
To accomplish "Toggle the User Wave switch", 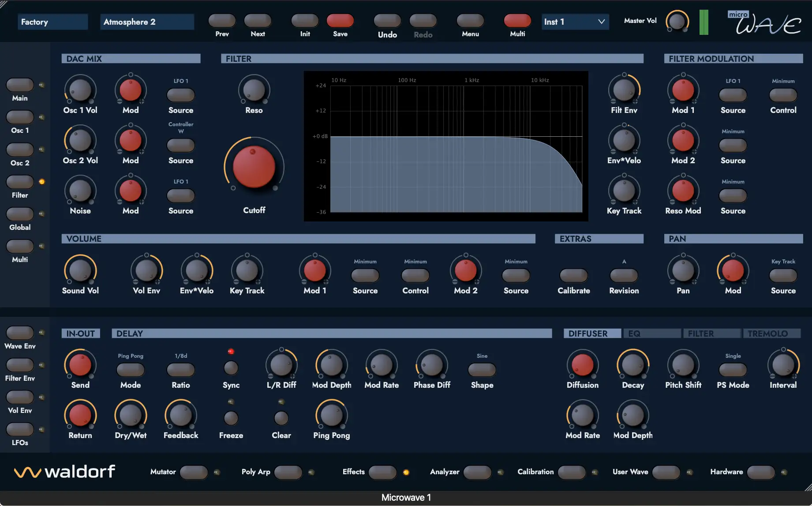I will (666, 472).
